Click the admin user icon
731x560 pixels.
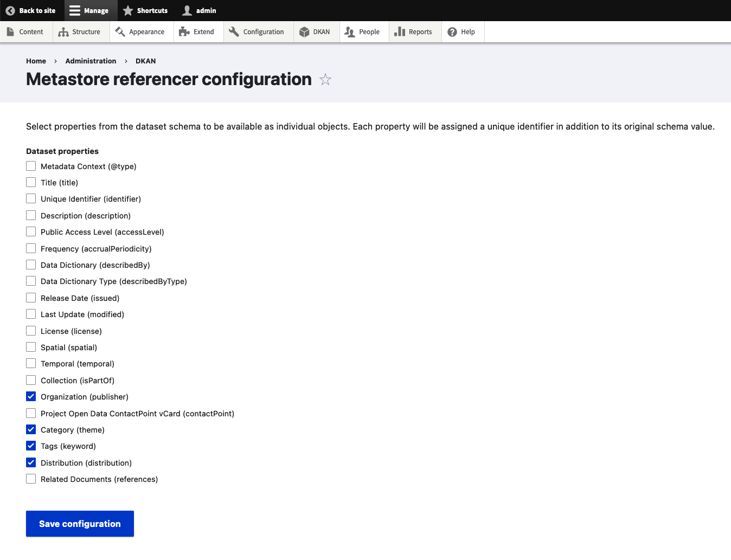coord(187,10)
